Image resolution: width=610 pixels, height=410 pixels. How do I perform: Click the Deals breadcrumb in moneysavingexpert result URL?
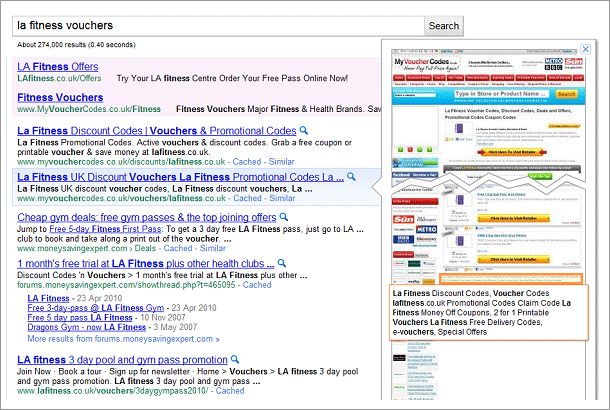(x=145, y=249)
